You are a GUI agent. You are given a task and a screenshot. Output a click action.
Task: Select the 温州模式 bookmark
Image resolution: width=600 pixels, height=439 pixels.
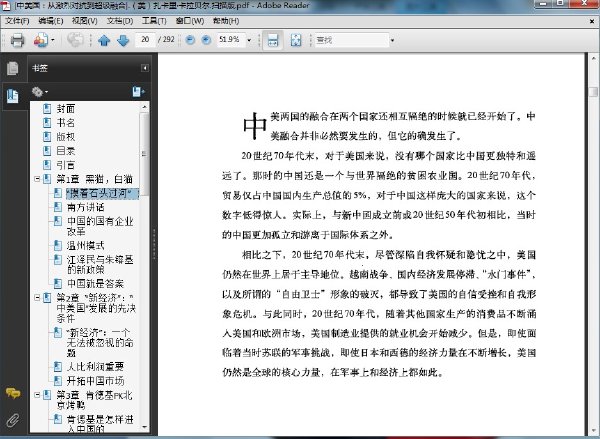85,245
